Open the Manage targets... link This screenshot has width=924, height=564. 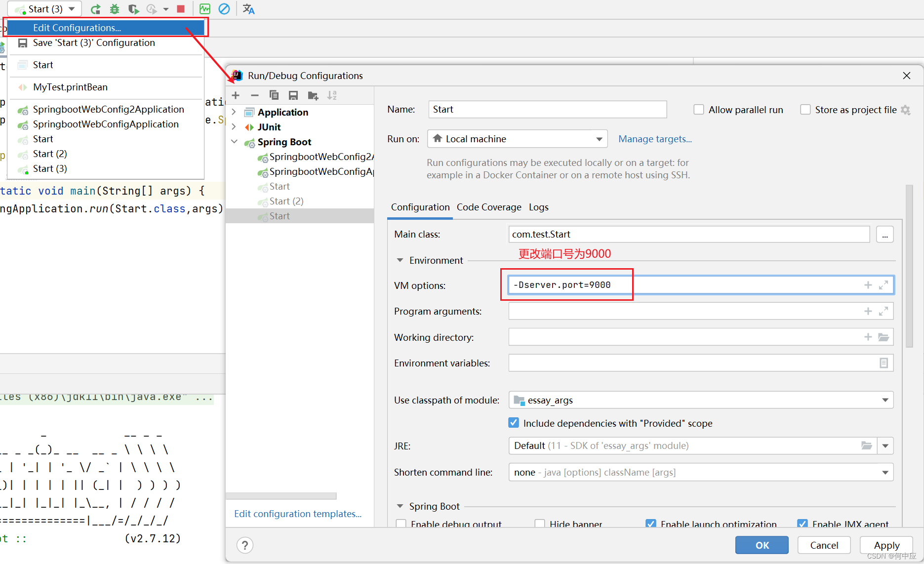[x=655, y=139]
